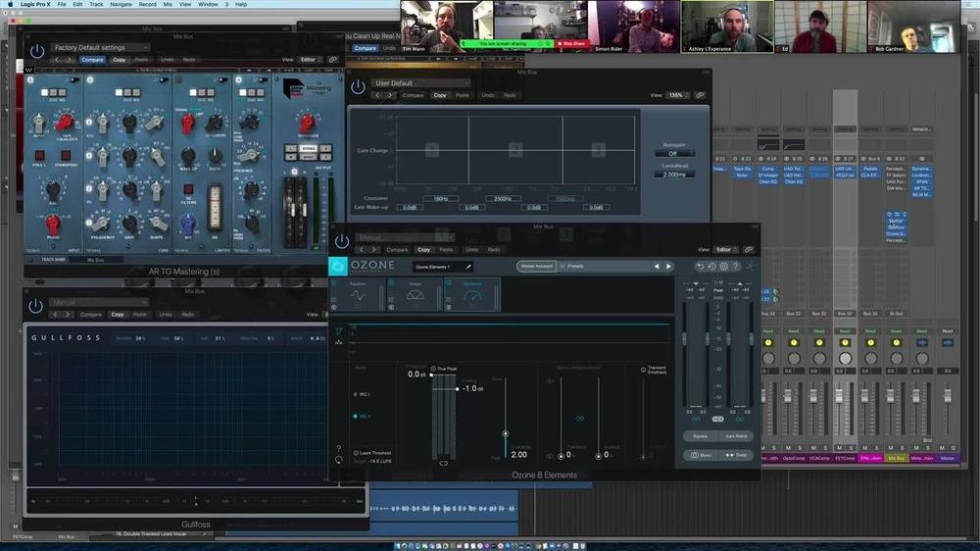Click the pencil icon to rename Ozone preset
The image size is (980, 551).
(468, 266)
